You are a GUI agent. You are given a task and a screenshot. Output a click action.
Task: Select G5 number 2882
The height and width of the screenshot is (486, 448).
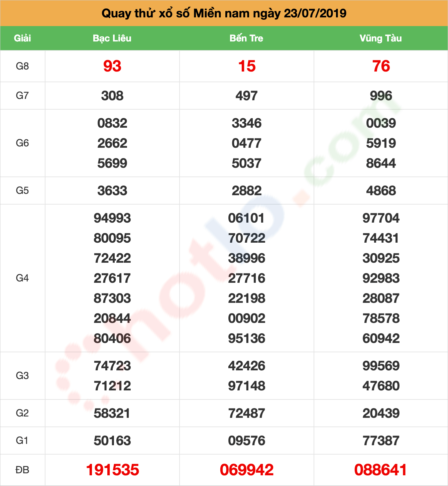click(x=247, y=191)
